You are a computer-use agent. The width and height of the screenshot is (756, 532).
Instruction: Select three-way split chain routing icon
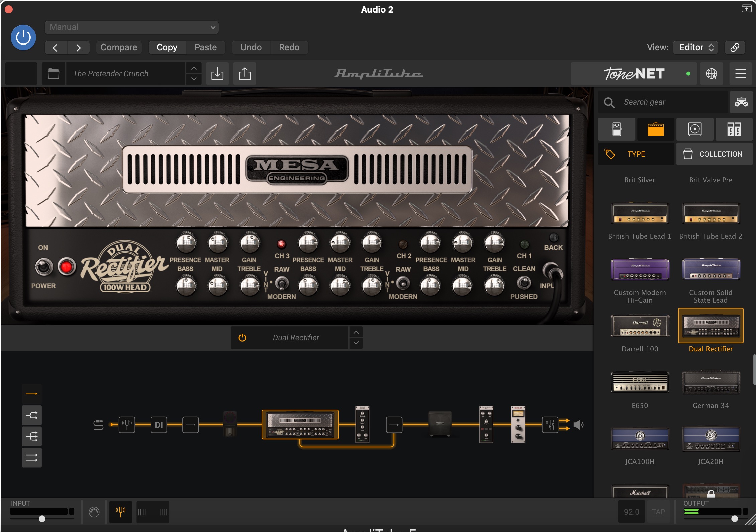(x=32, y=436)
